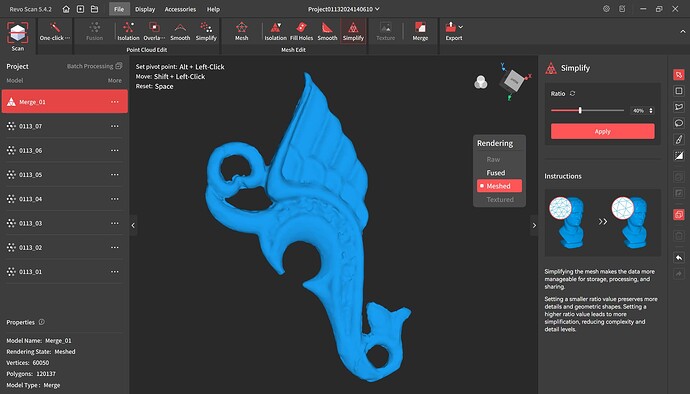Click the Merge tool icon
This screenshot has width=690, height=394.
point(420,32)
